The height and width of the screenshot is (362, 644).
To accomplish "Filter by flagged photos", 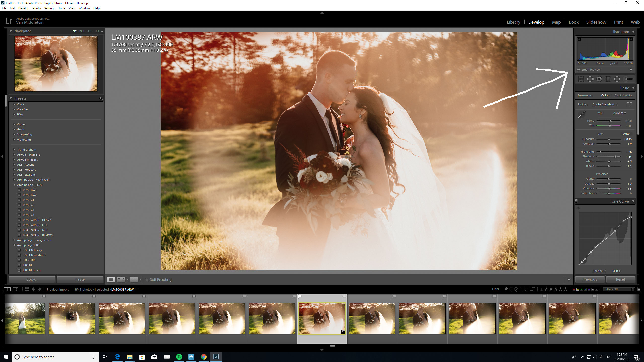I will point(506,289).
